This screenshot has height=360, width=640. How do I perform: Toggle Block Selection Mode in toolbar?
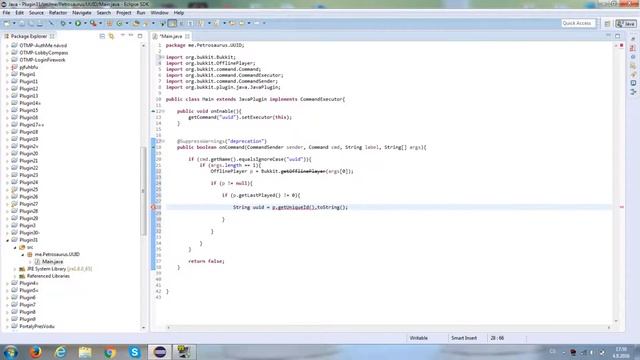tap(182, 23)
